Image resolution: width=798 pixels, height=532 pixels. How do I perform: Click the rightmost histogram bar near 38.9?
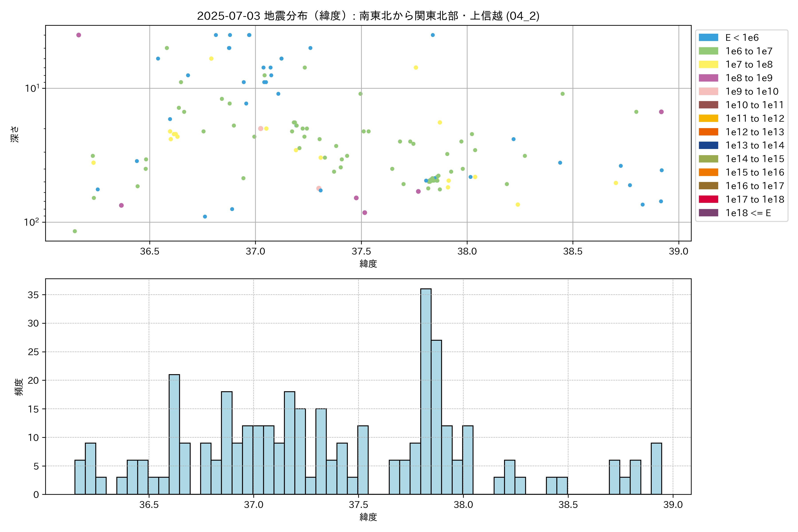pos(656,469)
